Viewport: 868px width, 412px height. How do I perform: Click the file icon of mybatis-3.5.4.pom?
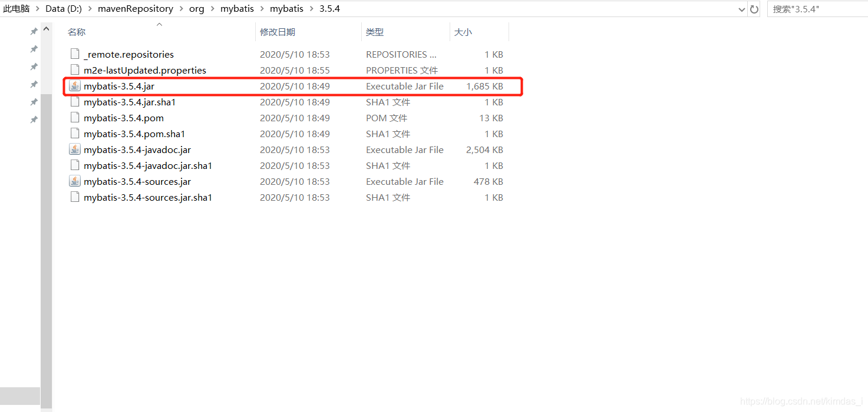tap(75, 118)
